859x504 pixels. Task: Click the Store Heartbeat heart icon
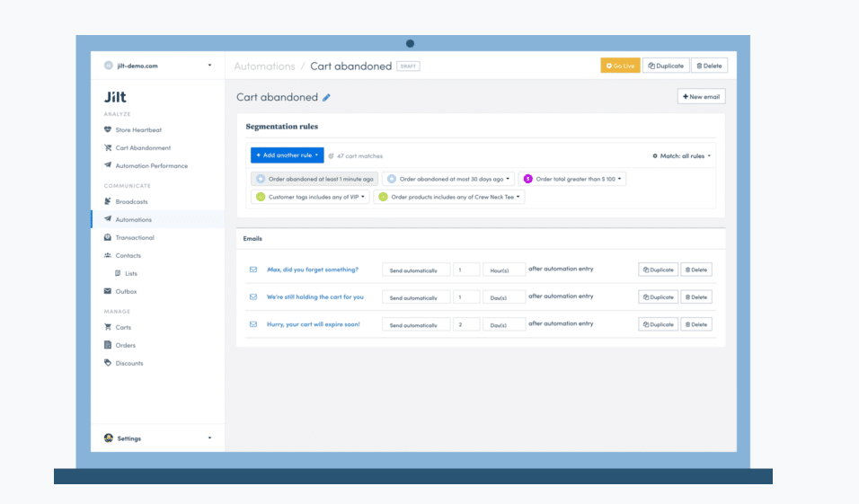point(108,130)
